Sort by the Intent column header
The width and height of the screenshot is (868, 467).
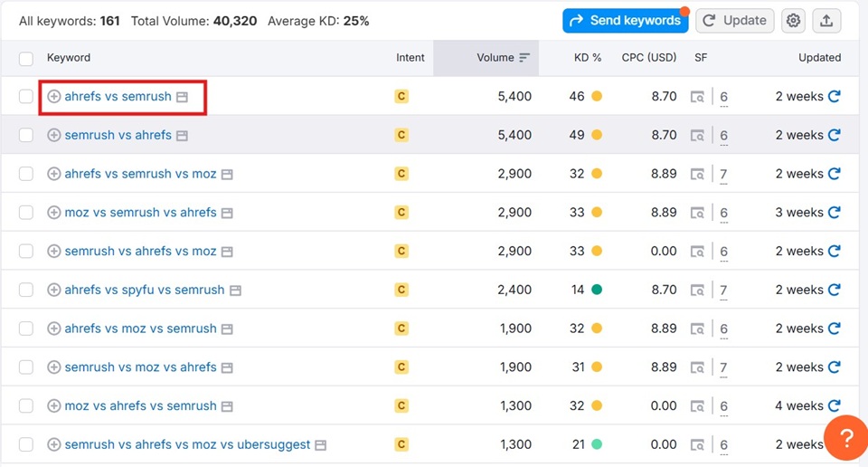point(410,58)
